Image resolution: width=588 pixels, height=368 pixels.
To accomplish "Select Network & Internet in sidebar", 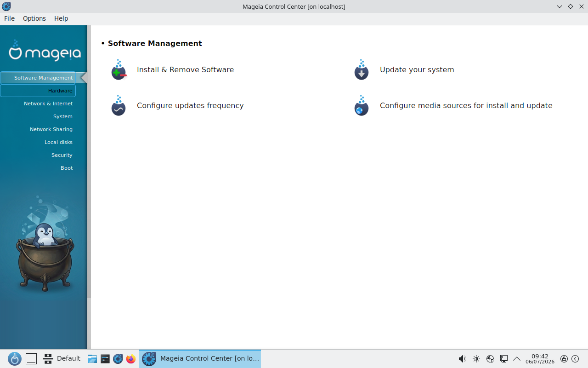I will [x=48, y=103].
